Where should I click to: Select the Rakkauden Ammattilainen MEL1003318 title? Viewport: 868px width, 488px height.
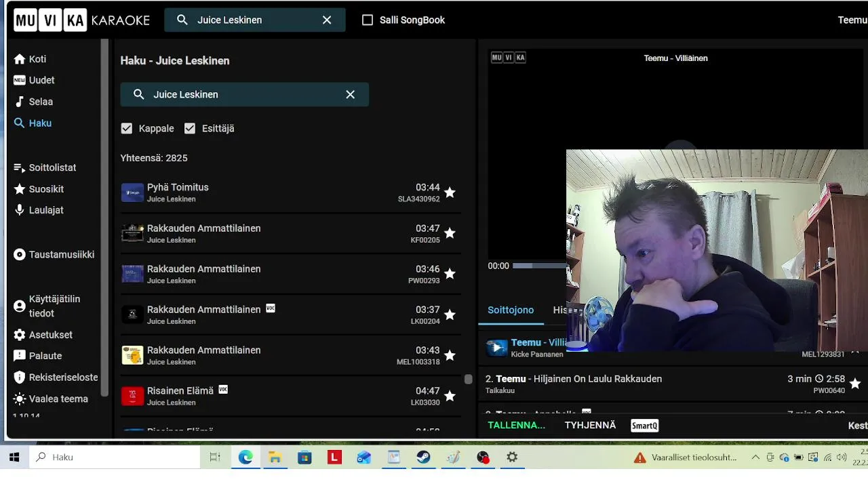(203, 350)
